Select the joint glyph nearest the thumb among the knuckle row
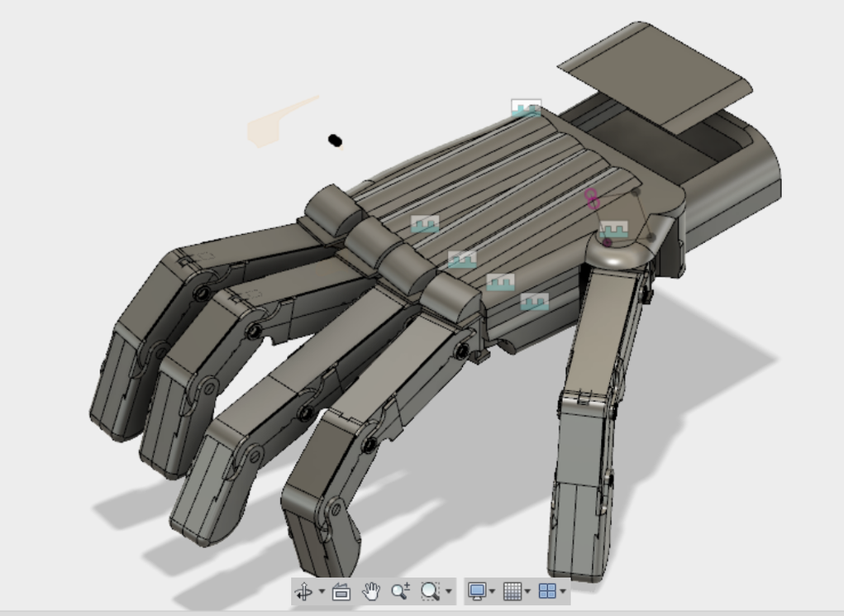Screen dimensions: 844x616 [x=535, y=302]
